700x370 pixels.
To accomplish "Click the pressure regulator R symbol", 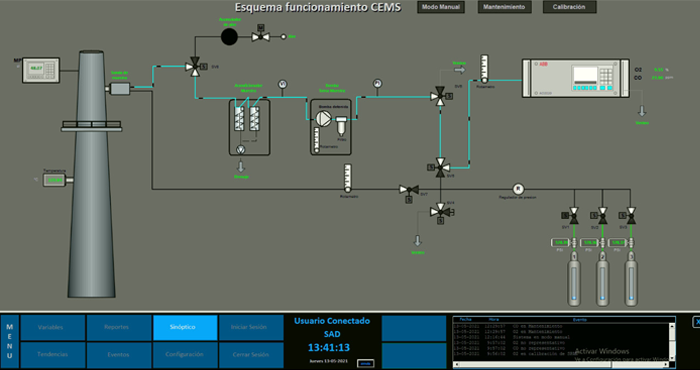I will coord(518,189).
